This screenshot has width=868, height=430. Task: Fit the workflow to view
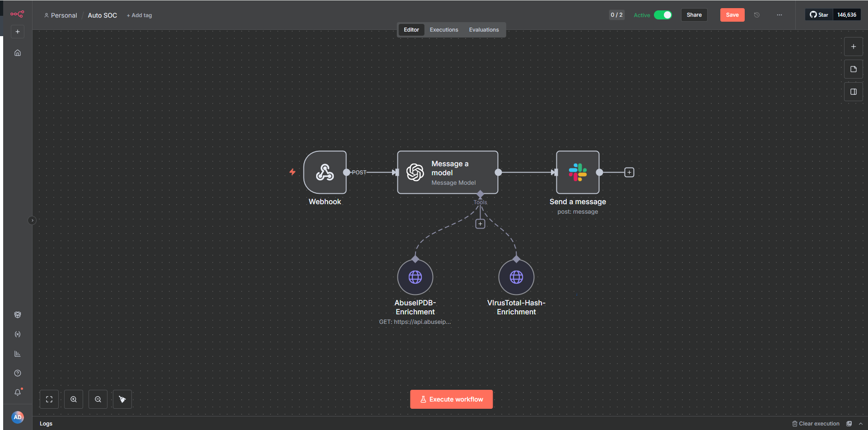click(49, 399)
